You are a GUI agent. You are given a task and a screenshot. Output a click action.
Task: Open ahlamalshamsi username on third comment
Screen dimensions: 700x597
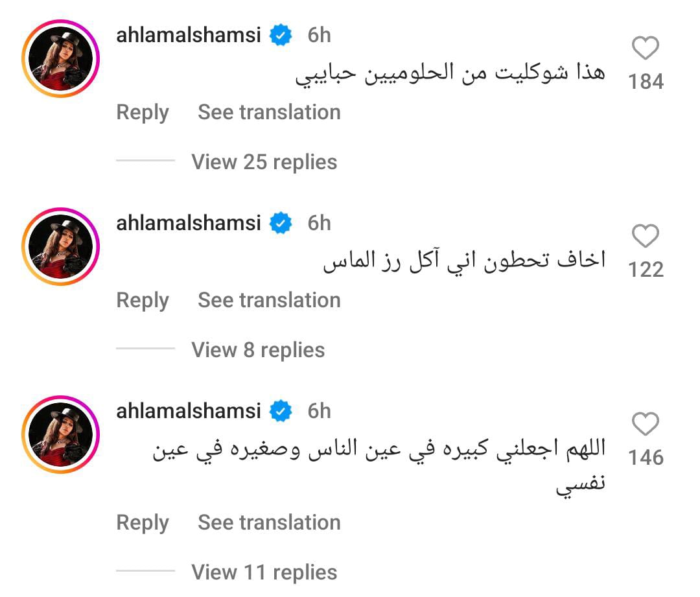coord(188,411)
